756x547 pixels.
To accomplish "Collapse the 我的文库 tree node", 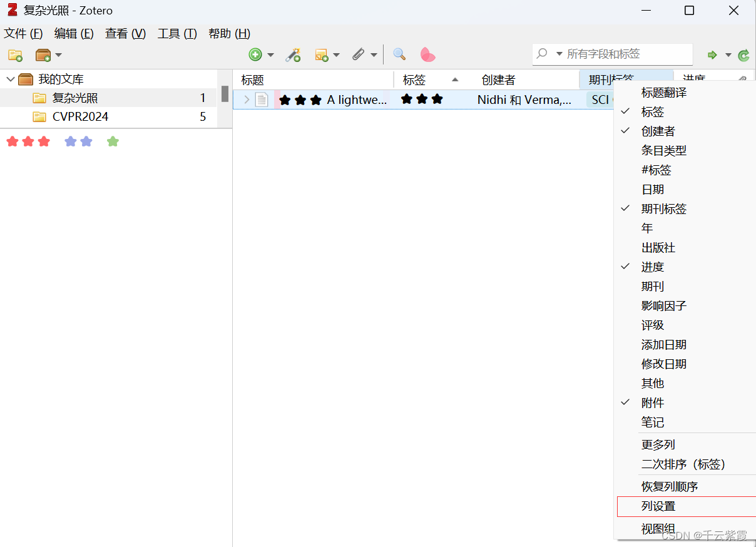I will coord(10,79).
